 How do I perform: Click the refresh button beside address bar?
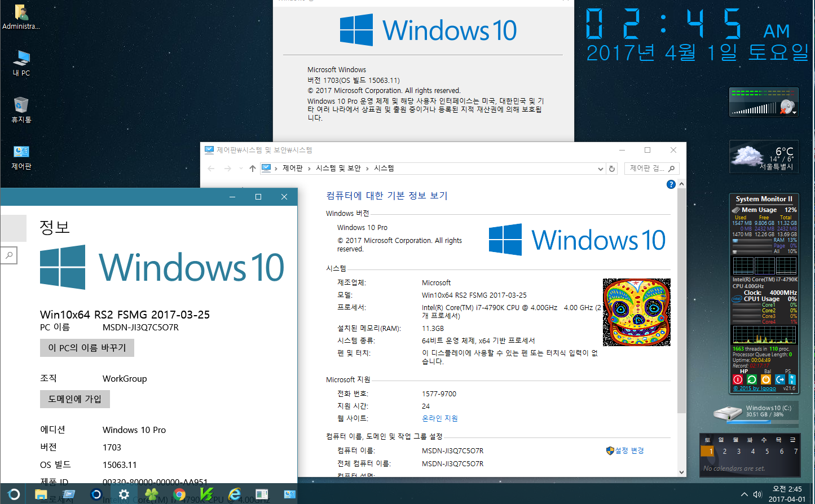612,169
